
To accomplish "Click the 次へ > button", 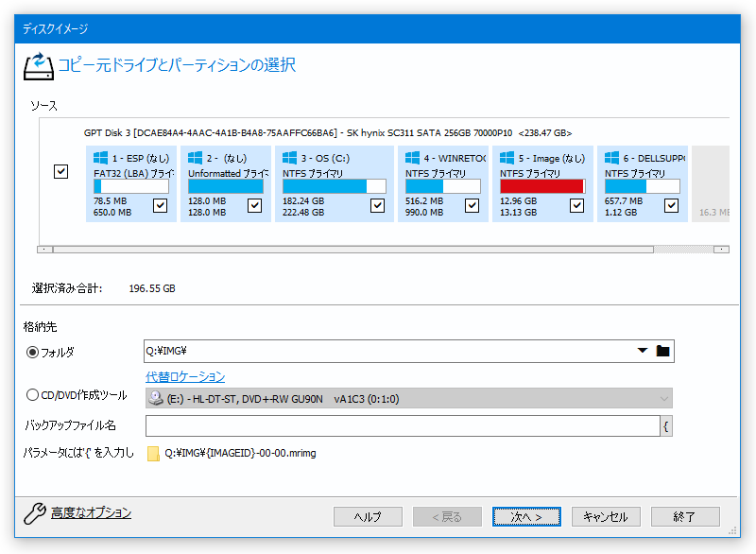I will (x=526, y=517).
